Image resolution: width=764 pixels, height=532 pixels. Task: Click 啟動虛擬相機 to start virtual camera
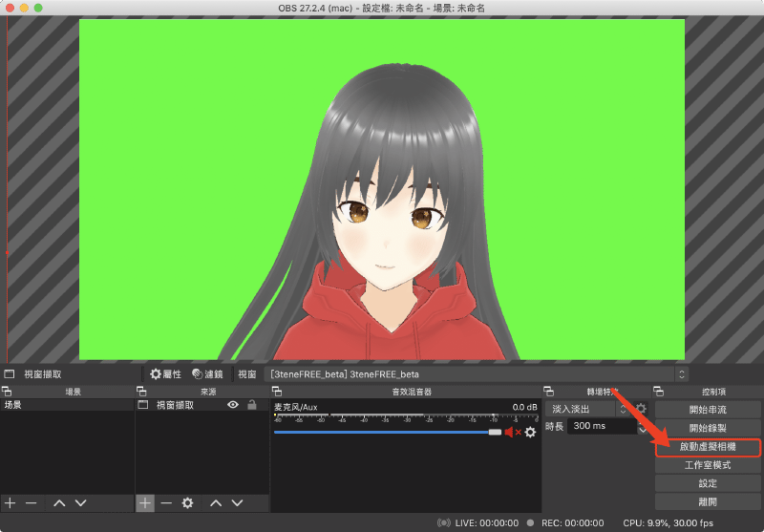[x=708, y=447]
